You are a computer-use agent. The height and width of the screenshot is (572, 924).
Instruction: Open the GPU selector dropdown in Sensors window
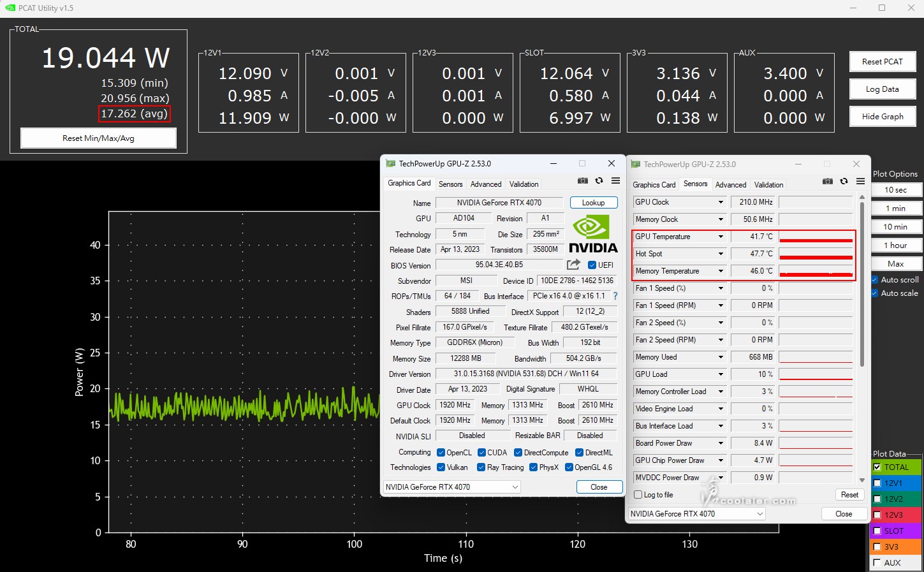pos(696,514)
